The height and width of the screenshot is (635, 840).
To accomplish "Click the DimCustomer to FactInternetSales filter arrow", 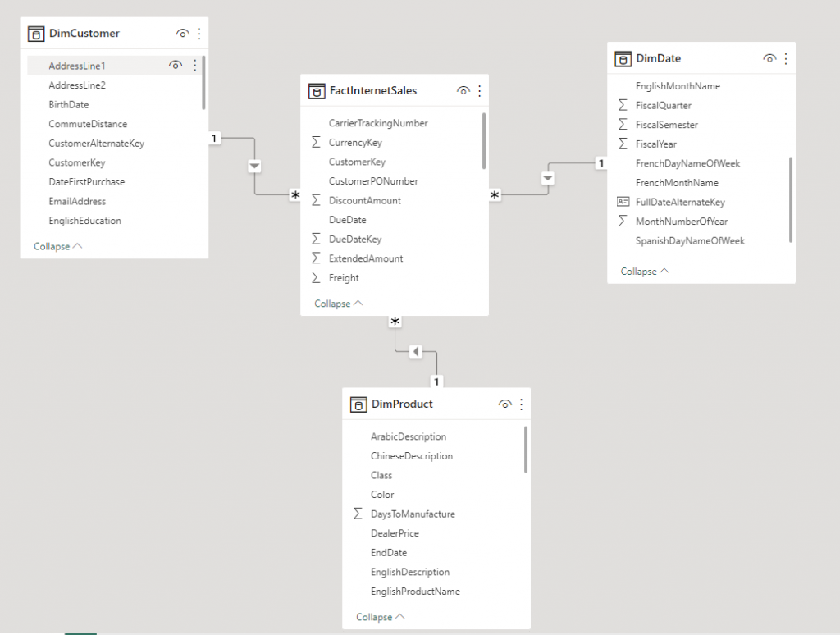I will point(254,167).
